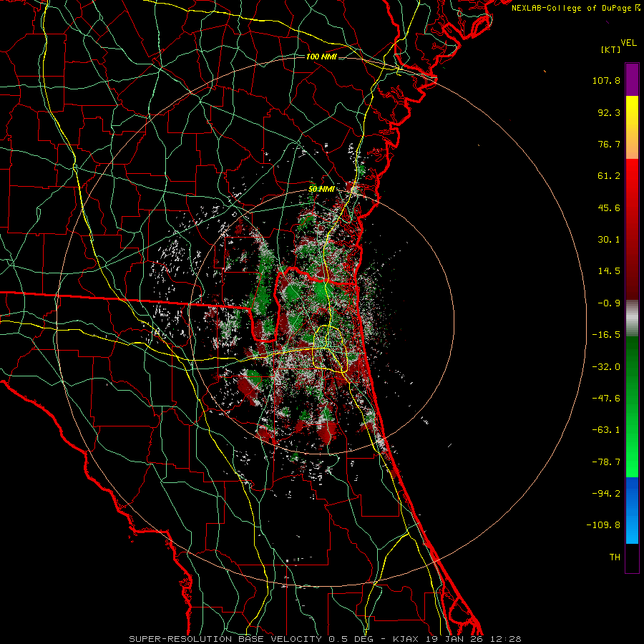644x644 pixels.
Task: Click the purple segment of the color bar
Action: 632,79
